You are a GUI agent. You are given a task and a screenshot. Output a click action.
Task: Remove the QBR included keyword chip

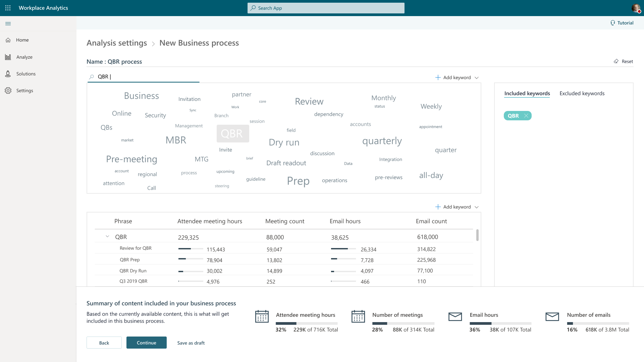[526, 115]
